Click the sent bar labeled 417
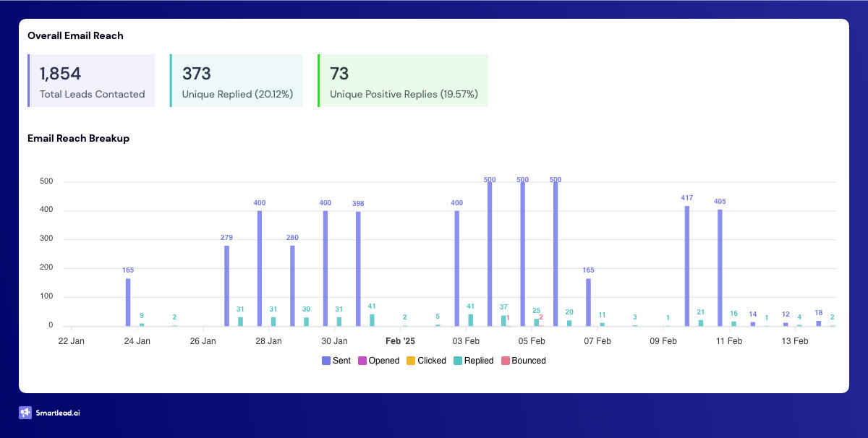The image size is (868, 438). (687, 266)
